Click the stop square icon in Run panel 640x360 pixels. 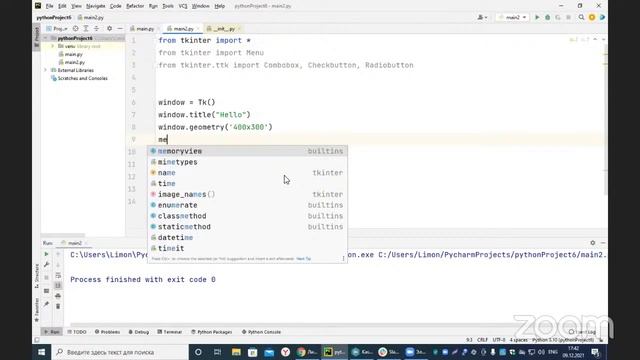[47, 277]
